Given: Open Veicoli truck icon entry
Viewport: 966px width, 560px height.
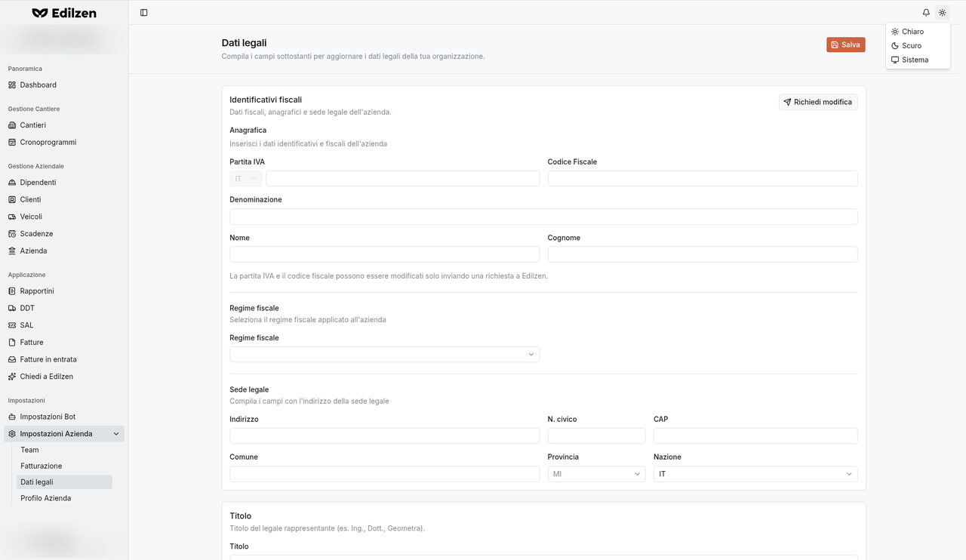Looking at the screenshot, I should point(12,217).
